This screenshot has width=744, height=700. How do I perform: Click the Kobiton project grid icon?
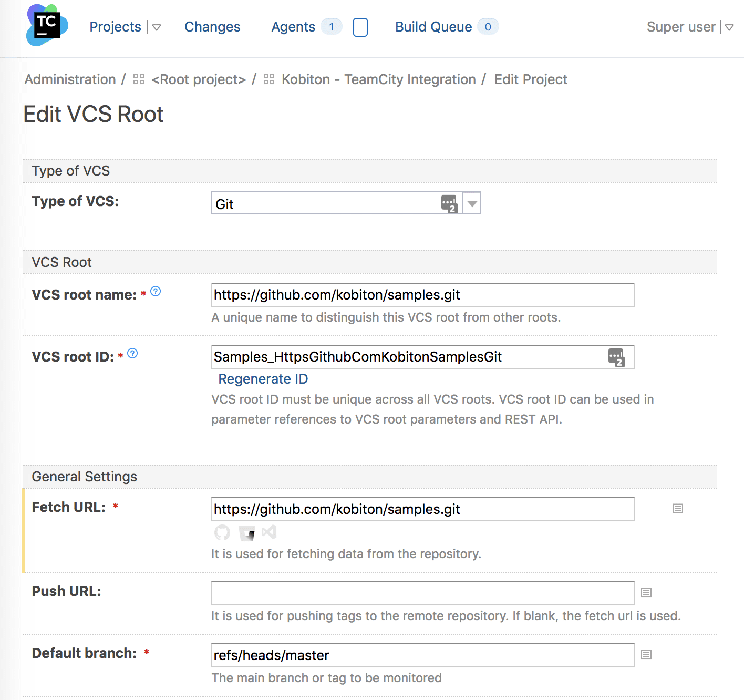[269, 79]
